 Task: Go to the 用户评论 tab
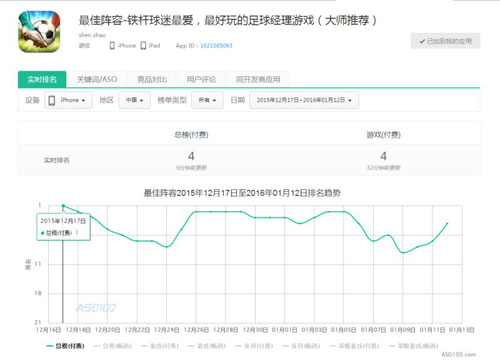pos(201,79)
